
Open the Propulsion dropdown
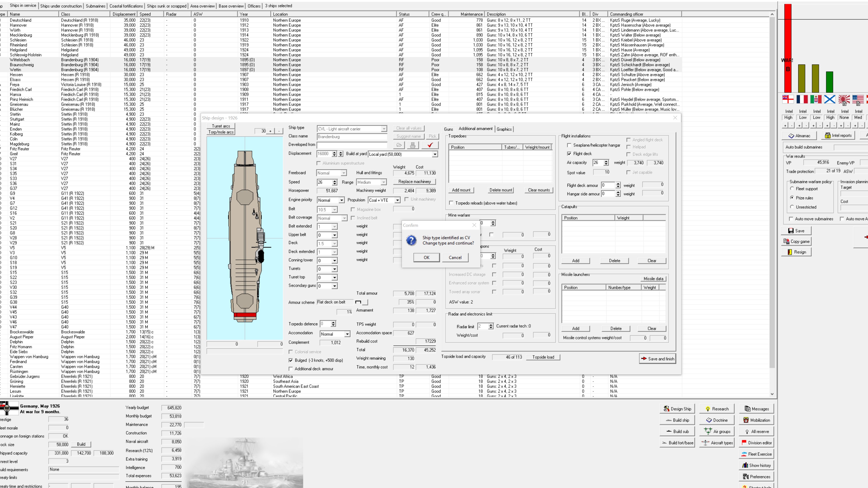pos(397,200)
